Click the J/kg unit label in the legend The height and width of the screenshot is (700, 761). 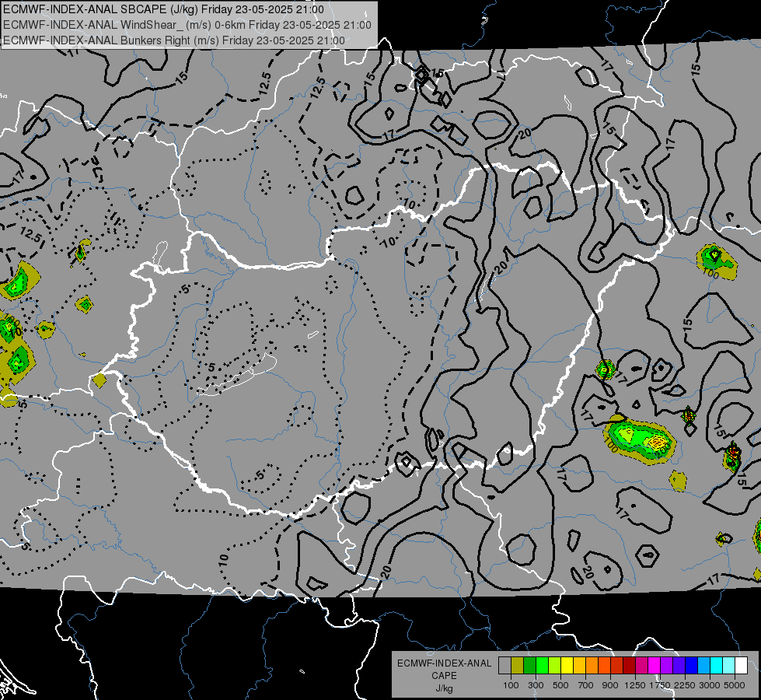pos(444,688)
